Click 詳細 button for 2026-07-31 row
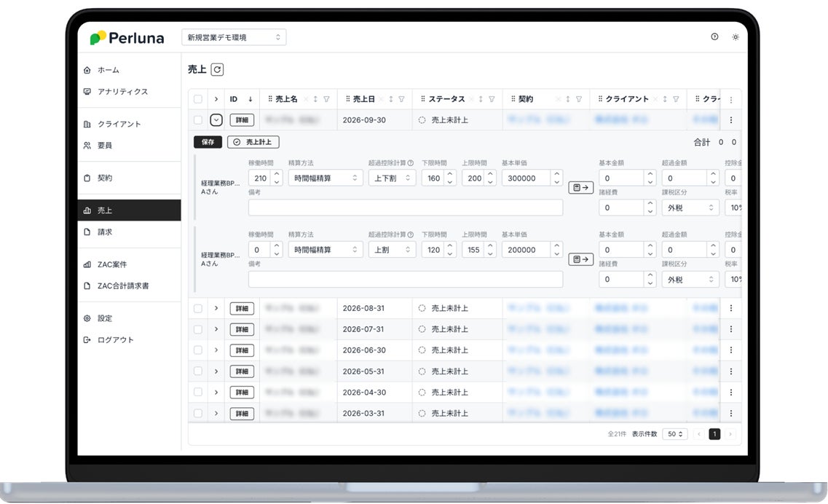The image size is (828, 504). pos(242,329)
